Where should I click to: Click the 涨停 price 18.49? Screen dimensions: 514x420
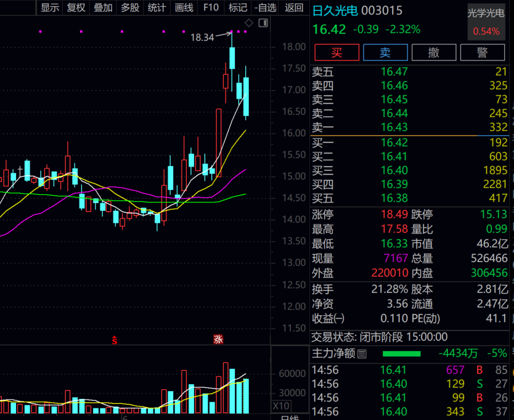394,214
